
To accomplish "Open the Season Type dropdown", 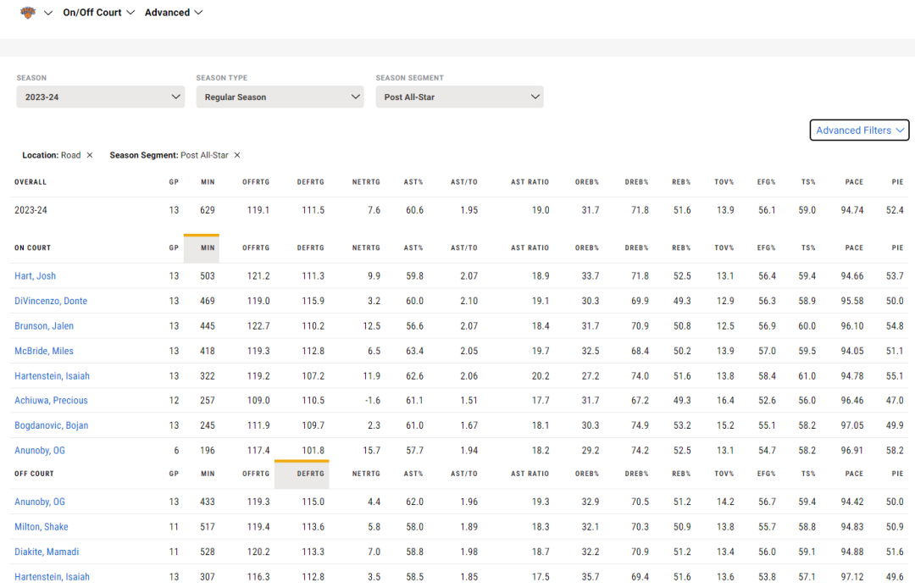I will coord(280,97).
